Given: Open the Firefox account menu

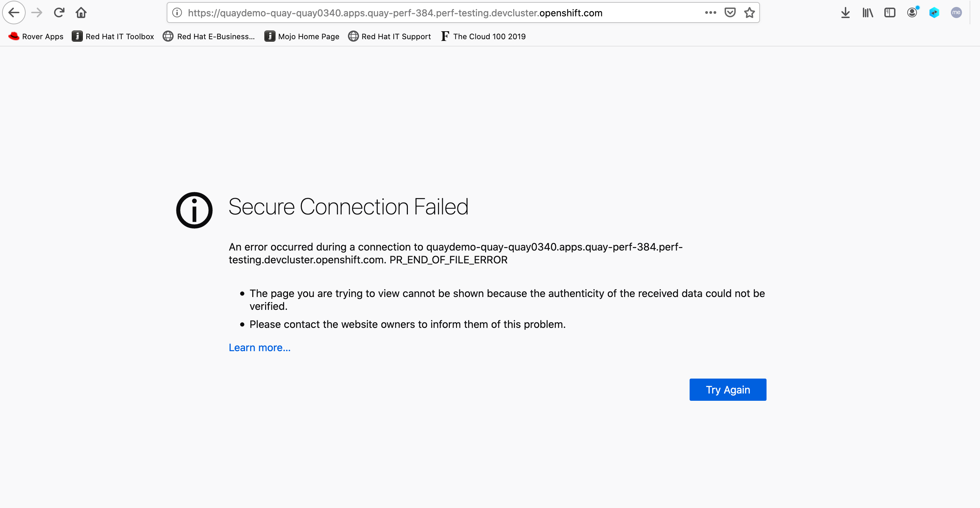Looking at the screenshot, I should [912, 13].
